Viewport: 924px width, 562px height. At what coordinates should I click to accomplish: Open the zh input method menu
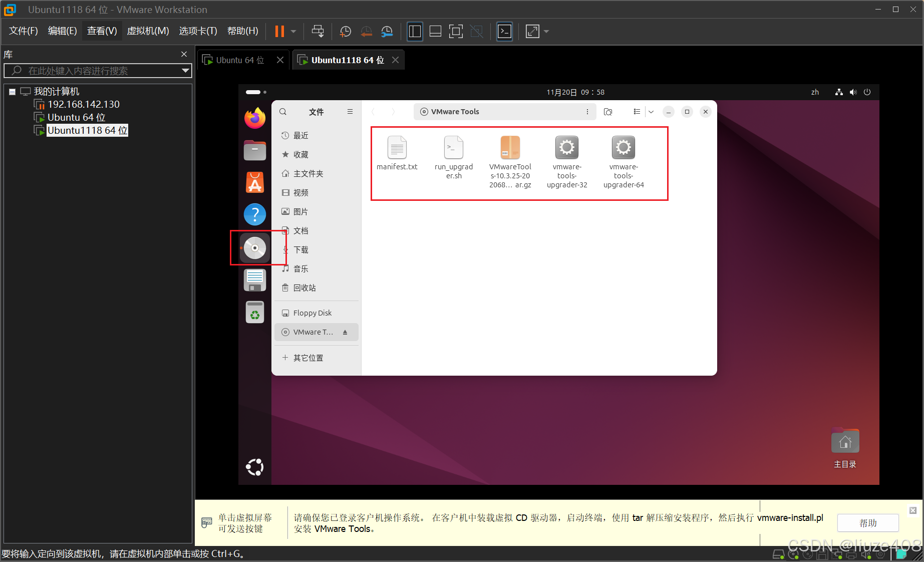click(815, 92)
